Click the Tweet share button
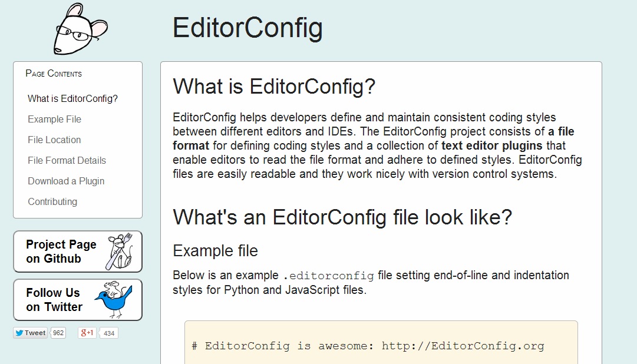This screenshot has height=364, width=637. 31,333
